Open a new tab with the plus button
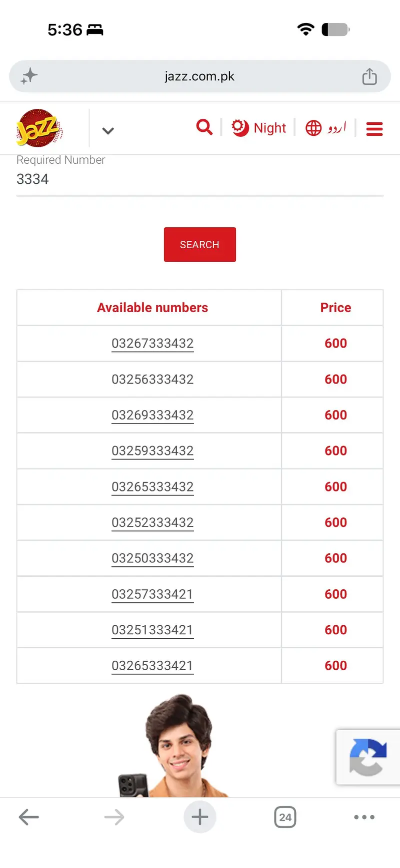This screenshot has width=400, height=868. pos(200,817)
